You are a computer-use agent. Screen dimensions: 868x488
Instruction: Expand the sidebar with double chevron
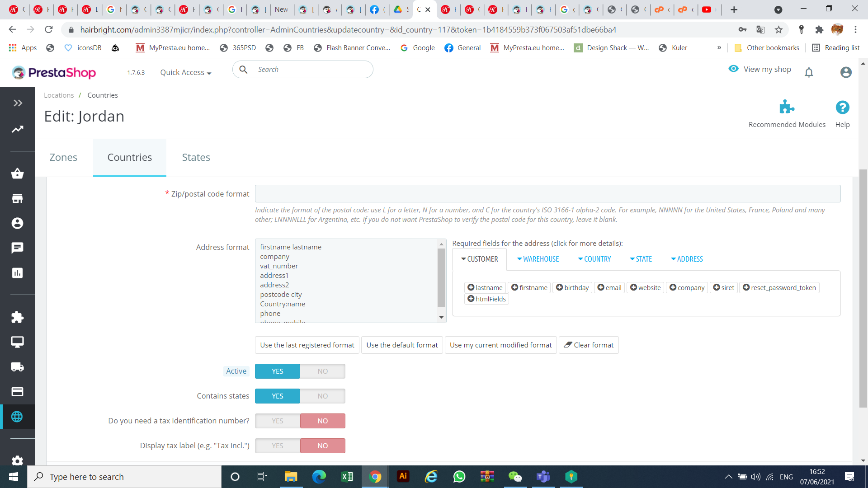(18, 103)
